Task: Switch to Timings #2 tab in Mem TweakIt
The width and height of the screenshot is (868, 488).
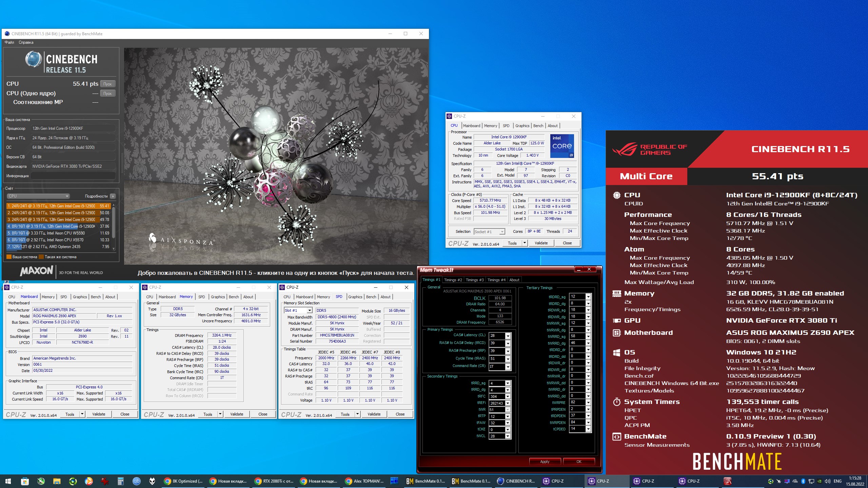Action: point(453,280)
